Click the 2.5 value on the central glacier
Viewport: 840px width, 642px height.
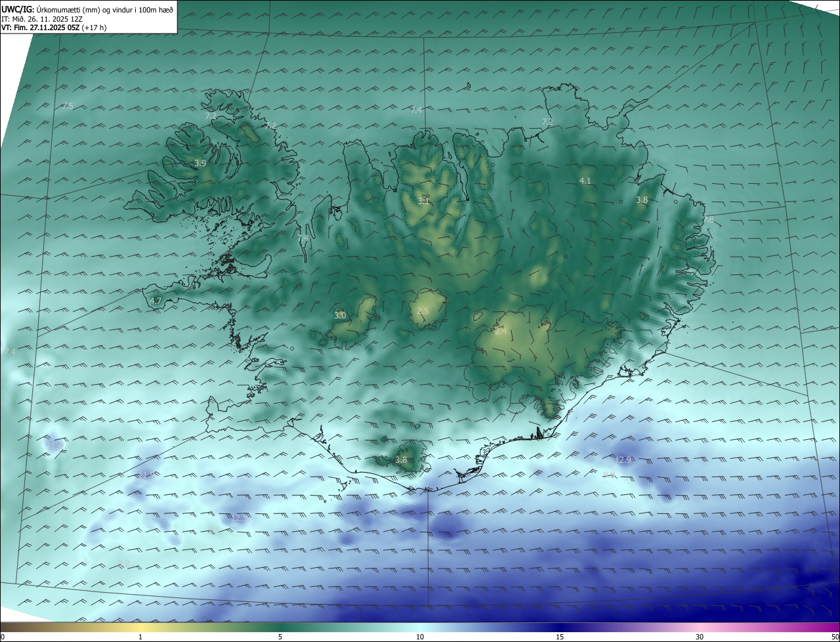[x=423, y=311]
